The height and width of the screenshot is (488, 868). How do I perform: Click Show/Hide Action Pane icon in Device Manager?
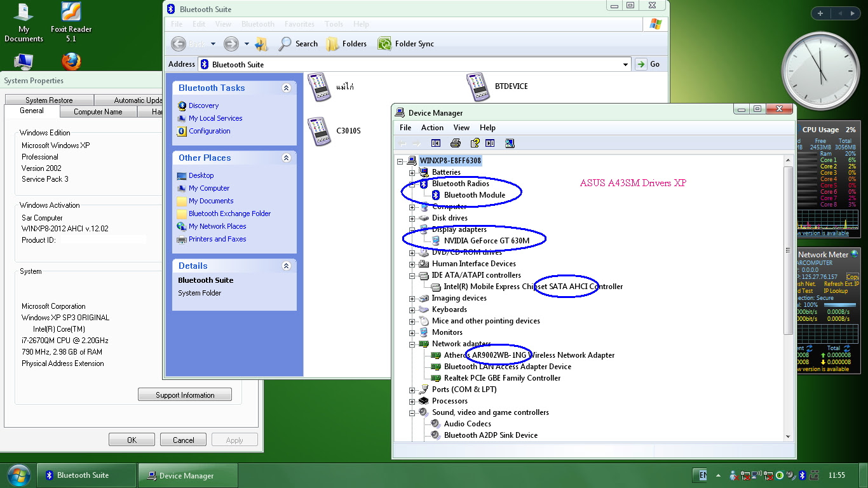(x=490, y=143)
